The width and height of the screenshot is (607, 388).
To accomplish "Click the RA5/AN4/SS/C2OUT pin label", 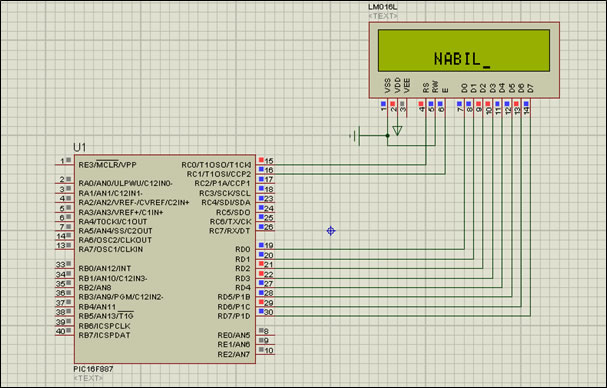I will [x=115, y=231].
